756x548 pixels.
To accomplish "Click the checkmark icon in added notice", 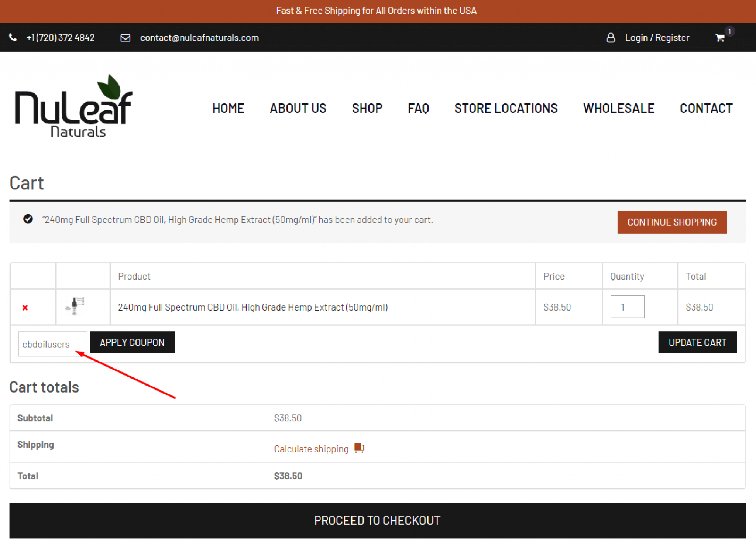I will [28, 219].
